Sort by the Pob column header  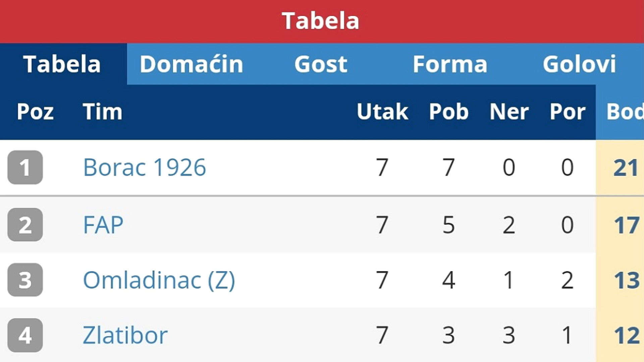coord(449,111)
